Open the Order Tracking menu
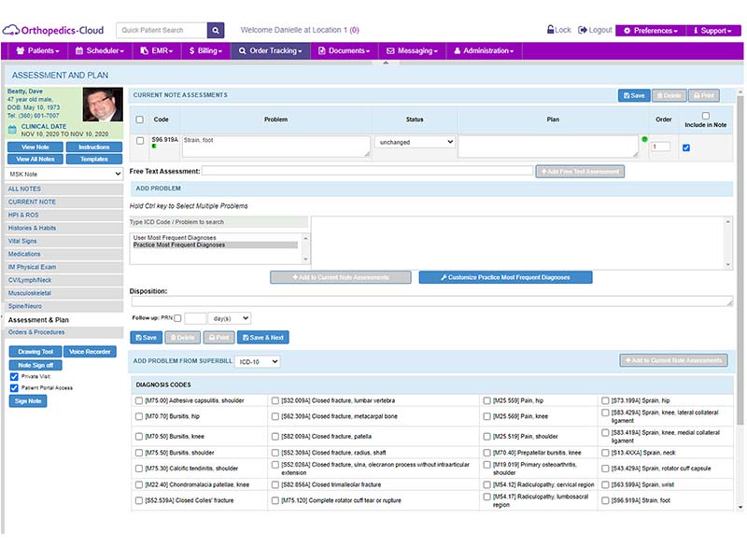The width and height of the screenshot is (747, 560). pos(271,50)
